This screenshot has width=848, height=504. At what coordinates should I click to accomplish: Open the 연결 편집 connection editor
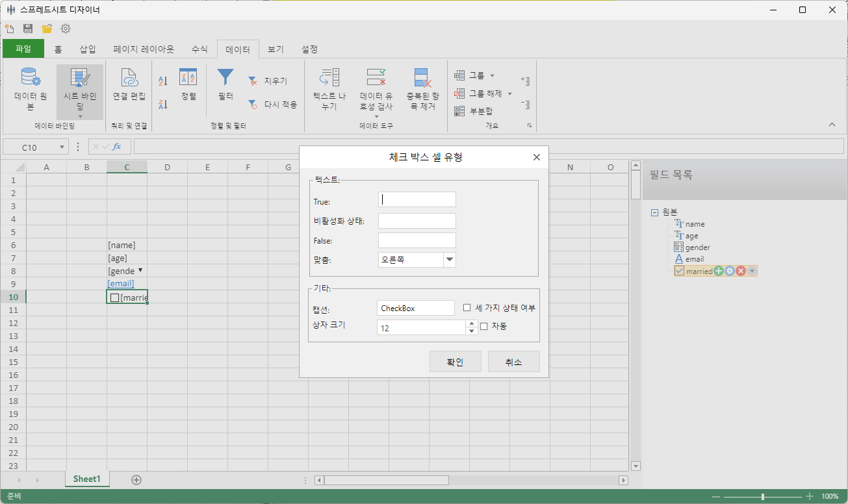coord(129,85)
